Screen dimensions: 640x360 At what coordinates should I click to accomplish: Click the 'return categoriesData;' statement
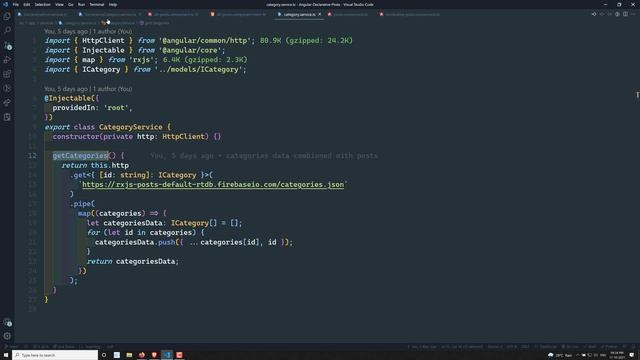(133, 261)
